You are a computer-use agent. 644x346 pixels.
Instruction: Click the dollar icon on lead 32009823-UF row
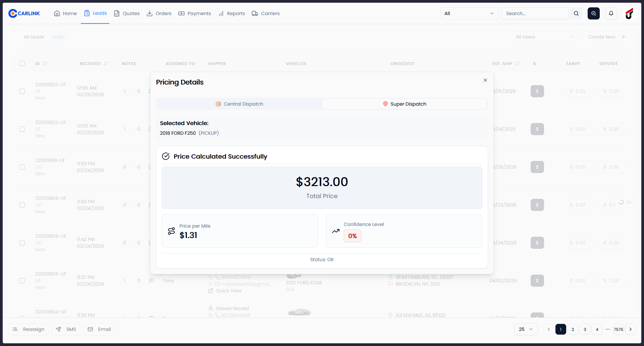[x=537, y=91]
